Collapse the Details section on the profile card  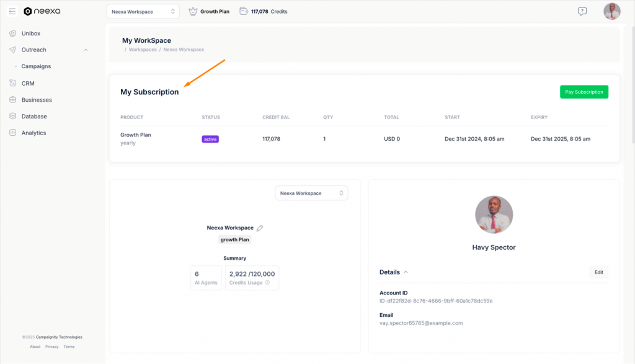(407, 272)
